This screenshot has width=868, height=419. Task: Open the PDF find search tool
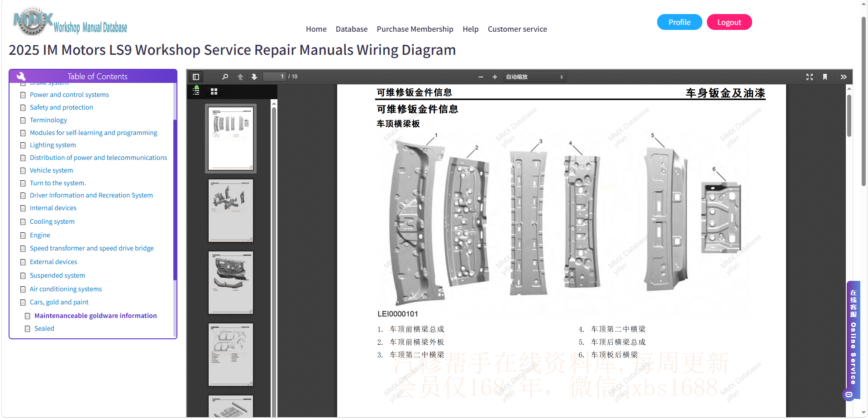point(225,77)
